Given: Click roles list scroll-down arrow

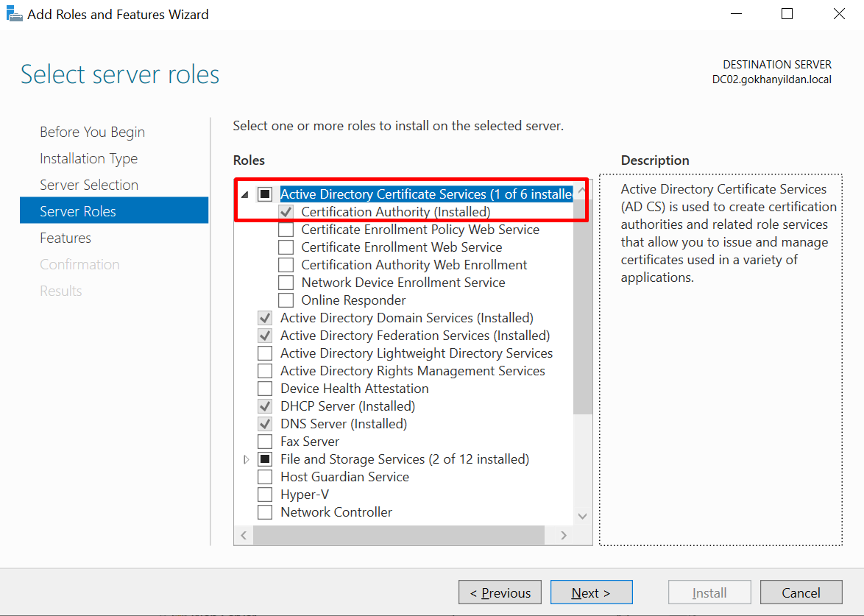Looking at the screenshot, I should [582, 516].
